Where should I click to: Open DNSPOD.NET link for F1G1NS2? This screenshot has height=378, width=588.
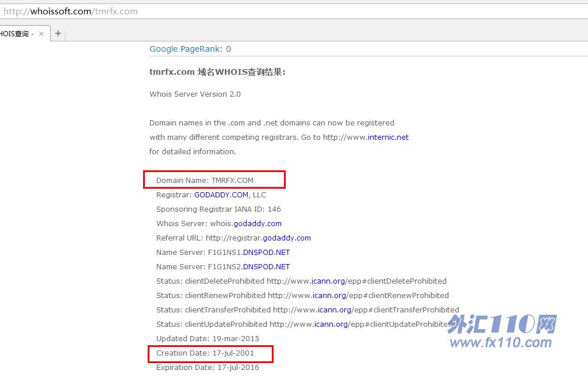[x=266, y=267]
